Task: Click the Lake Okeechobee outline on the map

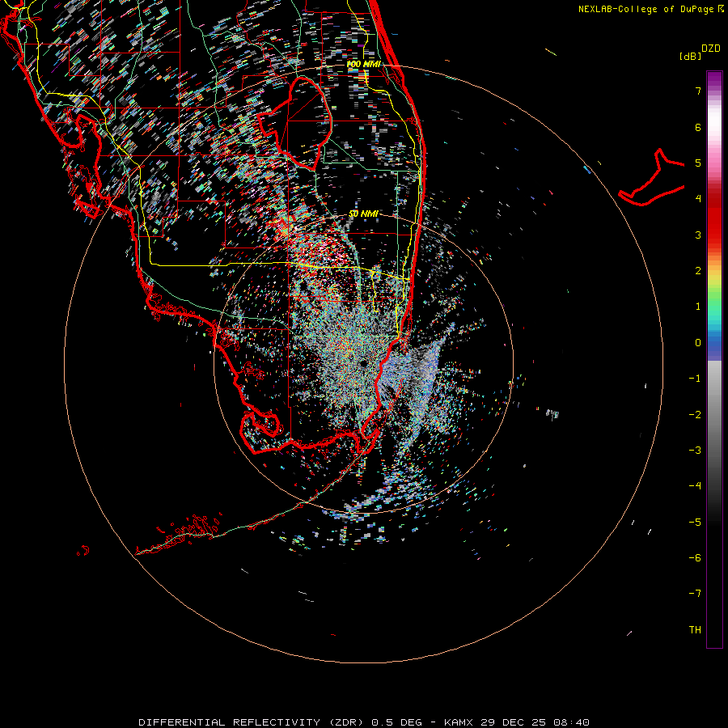Action: [x=296, y=124]
